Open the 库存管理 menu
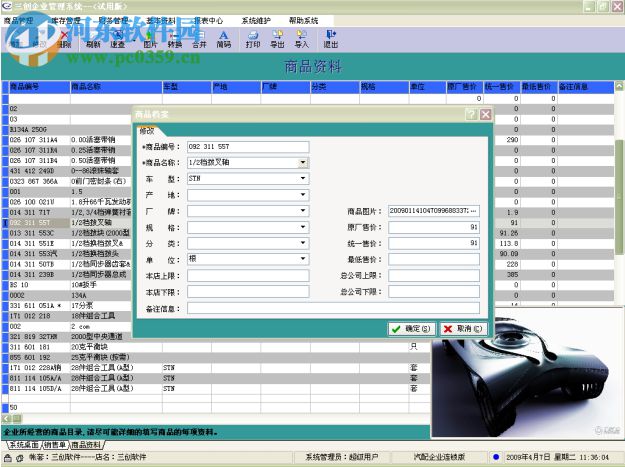Viewport: 625px width, 467px height. pos(66,21)
